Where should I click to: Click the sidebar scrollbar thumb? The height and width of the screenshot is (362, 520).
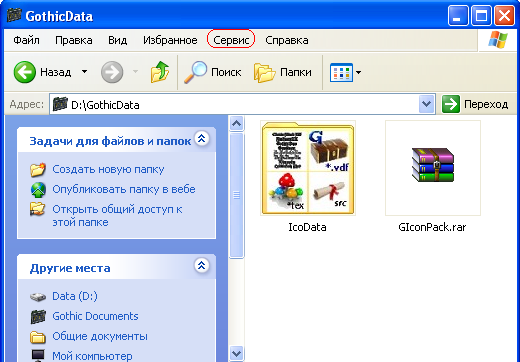[236, 195]
